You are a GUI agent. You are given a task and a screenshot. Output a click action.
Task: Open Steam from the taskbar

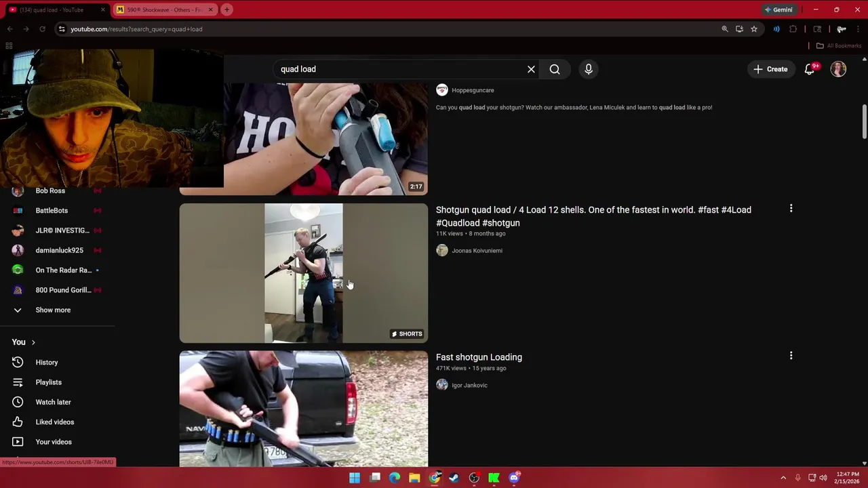click(454, 478)
